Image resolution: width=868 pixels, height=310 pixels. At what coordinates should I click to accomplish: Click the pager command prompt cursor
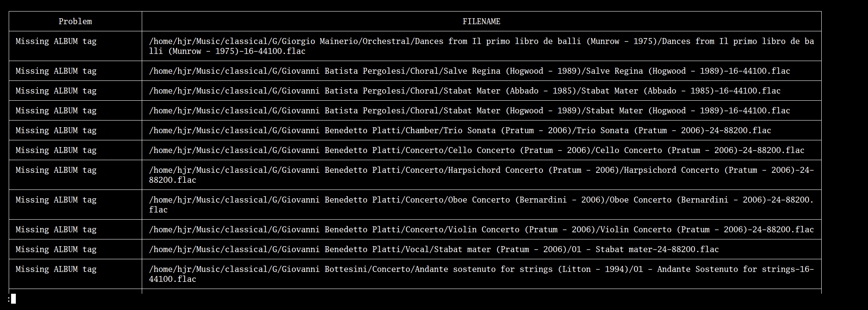(13, 299)
